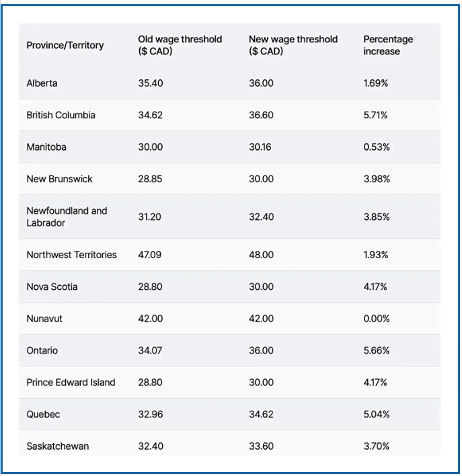The height and width of the screenshot is (476, 462).
Task: Select the Prince Edward Island row label
Action: [71, 383]
